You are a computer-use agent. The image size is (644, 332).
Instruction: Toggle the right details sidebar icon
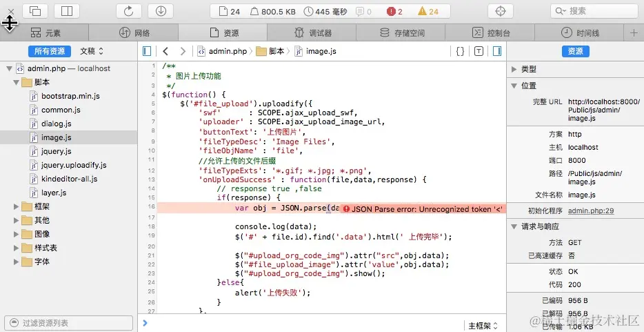pyautogui.click(x=497, y=51)
